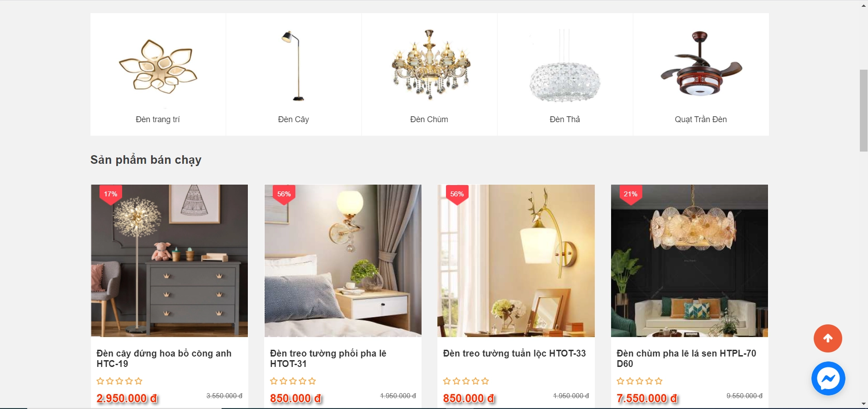Select the Quạt Trần Đèn ceiling fan icon
The height and width of the screenshot is (409, 868).
[701, 63]
